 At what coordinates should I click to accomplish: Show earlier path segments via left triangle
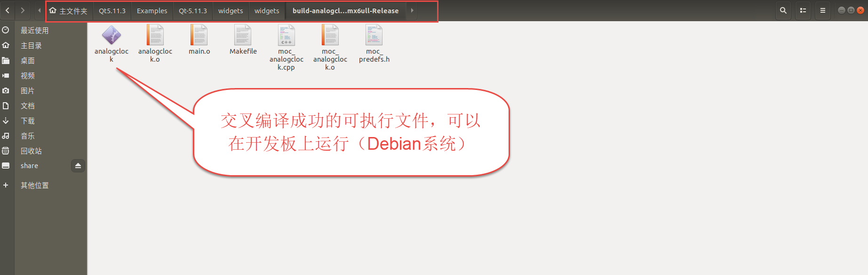point(40,10)
